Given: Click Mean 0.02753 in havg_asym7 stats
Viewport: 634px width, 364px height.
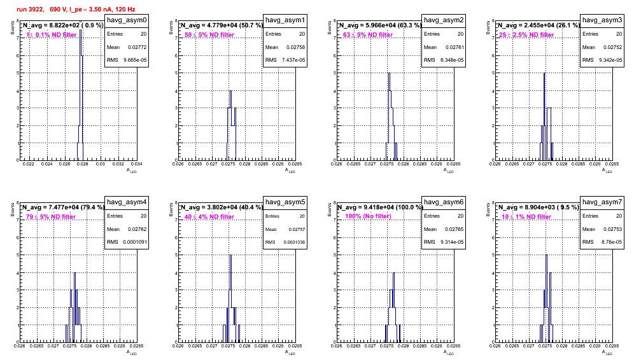Looking at the screenshot, I should point(602,229).
